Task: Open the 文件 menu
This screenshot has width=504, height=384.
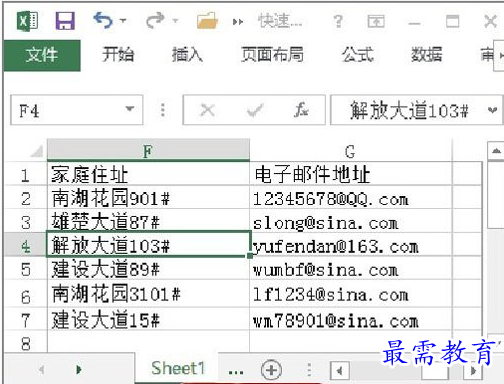Action: coord(42,55)
